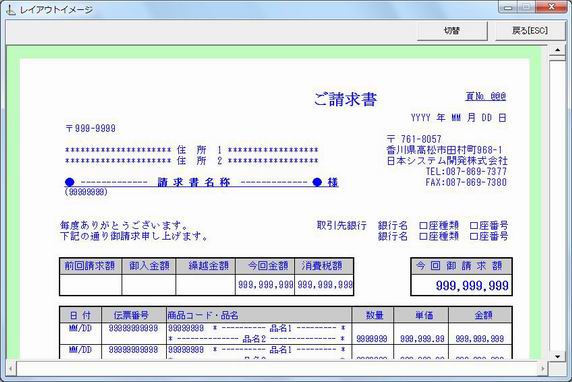Click the 戻る[ESC] back button

[x=530, y=31]
